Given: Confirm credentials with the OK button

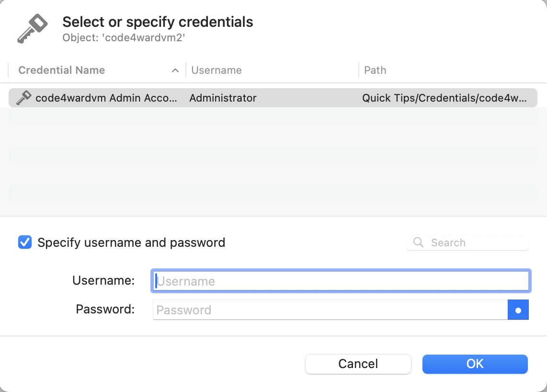Looking at the screenshot, I should tap(475, 364).
